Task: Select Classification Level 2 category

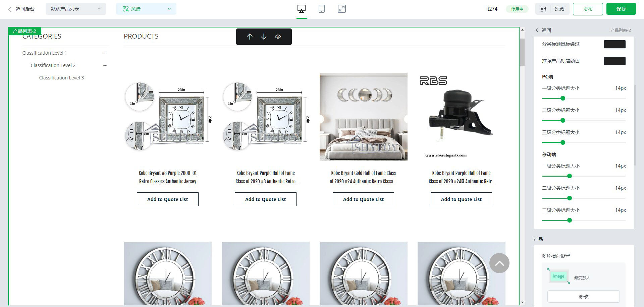Action: [x=53, y=65]
